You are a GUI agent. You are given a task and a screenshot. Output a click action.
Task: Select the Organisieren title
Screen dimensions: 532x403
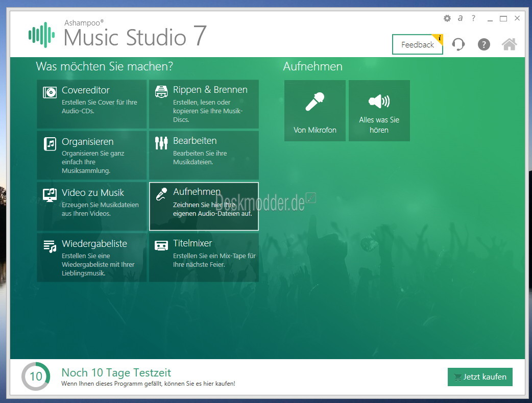pos(87,142)
